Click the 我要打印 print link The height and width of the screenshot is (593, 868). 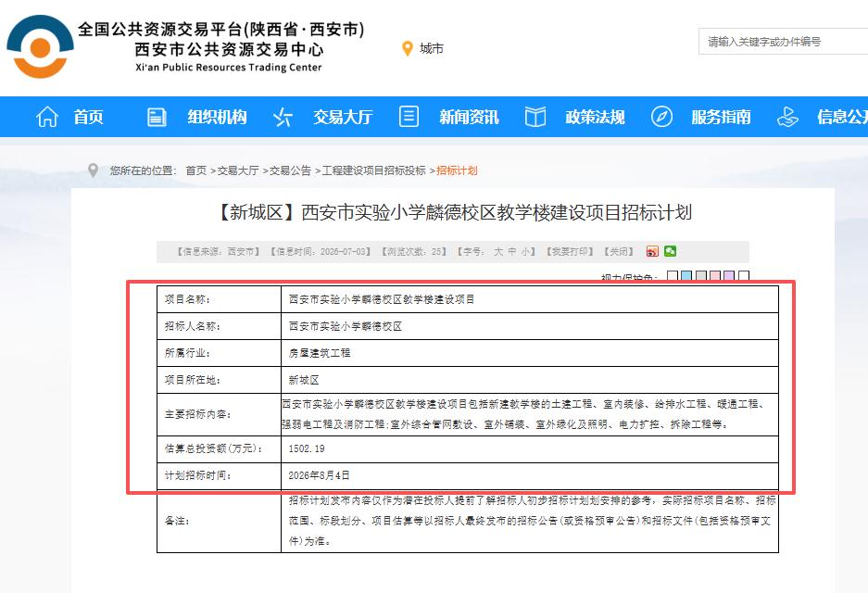tap(570, 251)
